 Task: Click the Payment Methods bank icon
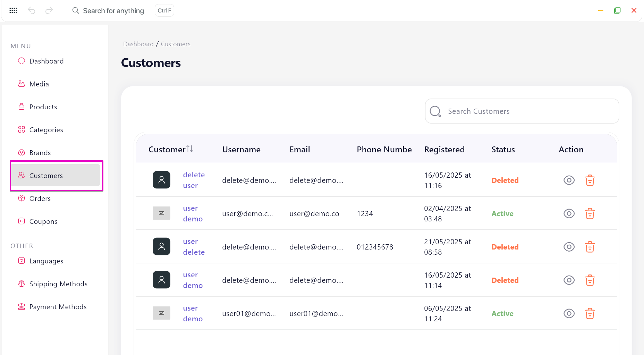[x=22, y=306]
